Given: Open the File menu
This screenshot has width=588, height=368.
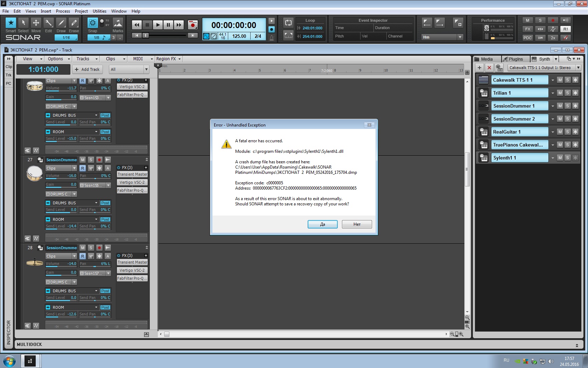Looking at the screenshot, I should 6,11.
